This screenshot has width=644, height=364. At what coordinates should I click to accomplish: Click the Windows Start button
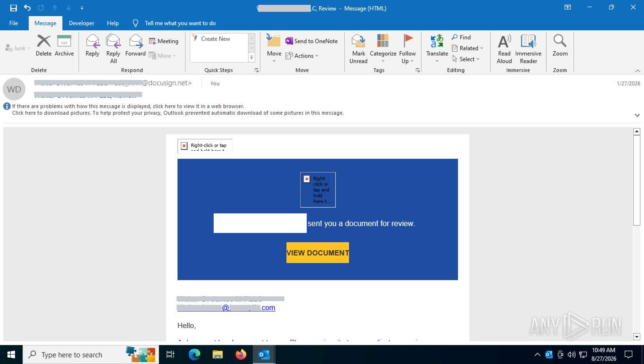[x=11, y=355]
